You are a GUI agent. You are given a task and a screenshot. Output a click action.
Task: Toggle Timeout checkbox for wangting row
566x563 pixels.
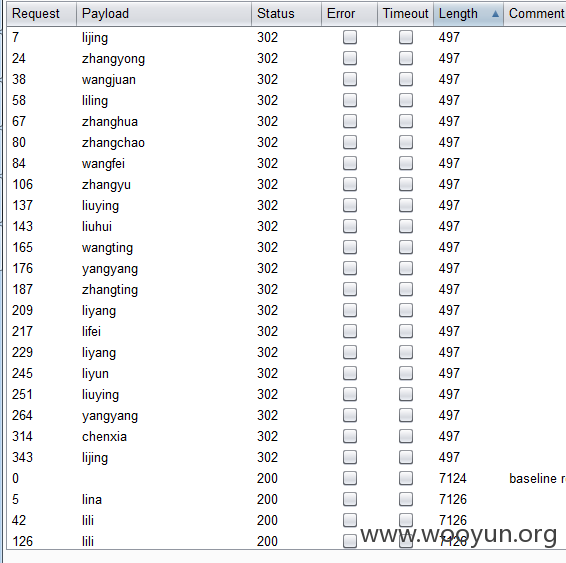(x=406, y=247)
